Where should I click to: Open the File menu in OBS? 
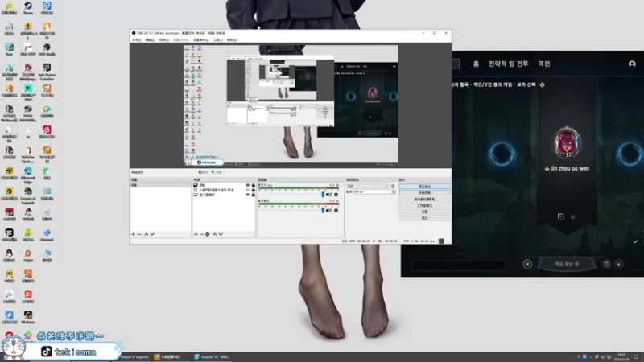pos(136,39)
